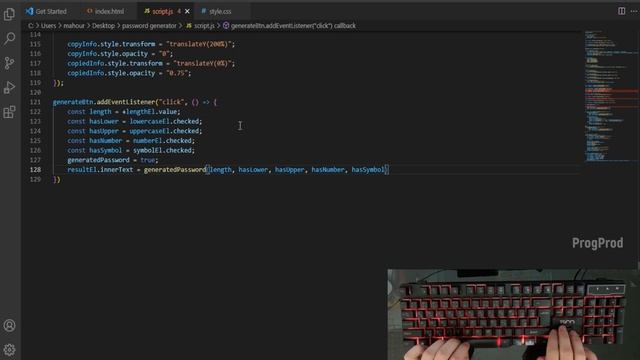Screen dimensions: 640x360
Task: Open the generateBtn.addEventListener callback breadcrumb
Action: coord(289,26)
